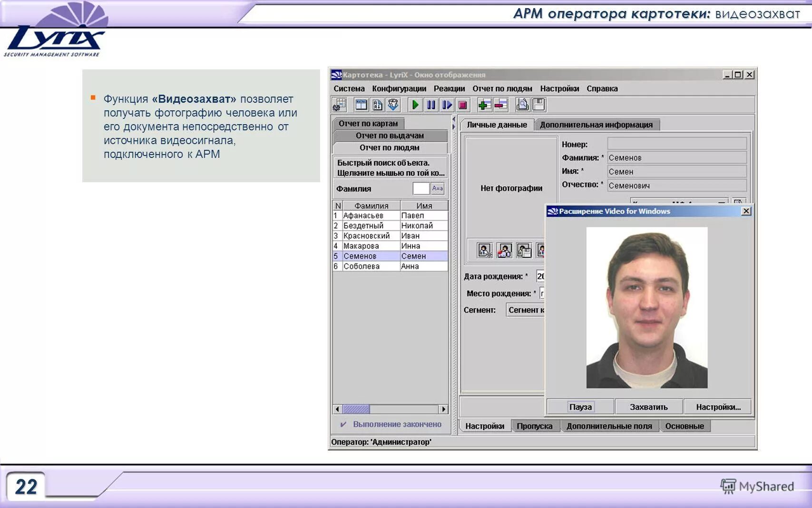Screen dimensions: 812x508
Task: Click the red stop button in toolbar
Action: click(x=462, y=105)
